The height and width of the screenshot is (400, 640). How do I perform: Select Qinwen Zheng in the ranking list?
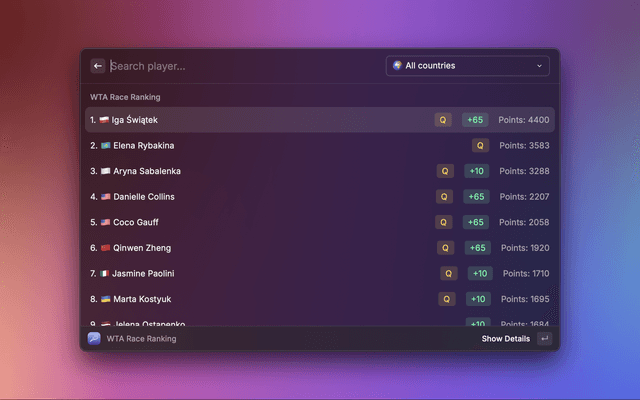(x=320, y=248)
